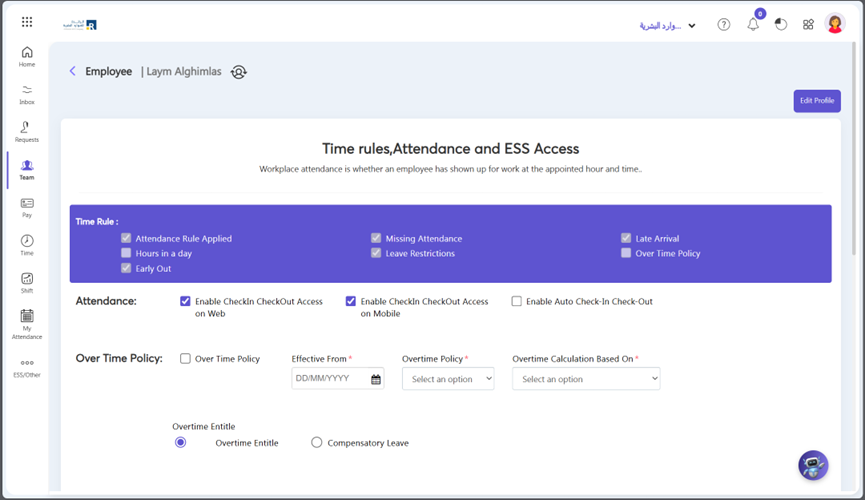Click the Edit Profile button
This screenshot has width=865, height=500.
click(817, 101)
